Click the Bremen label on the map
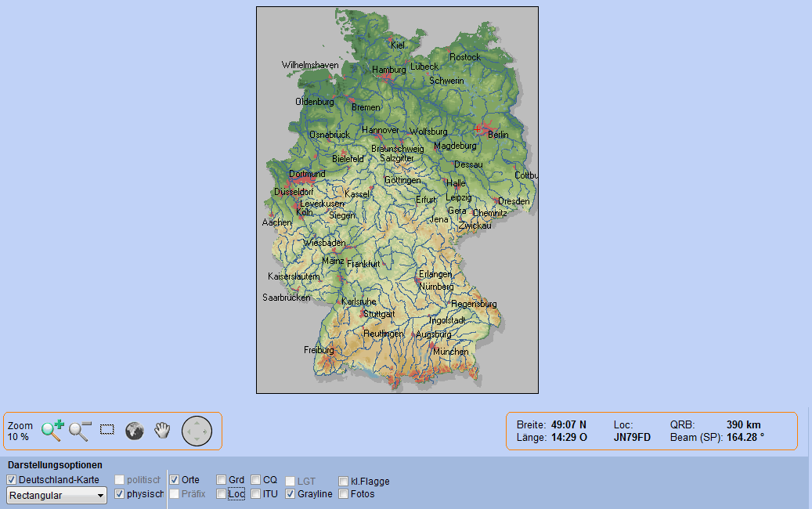Viewport: 812px width, 509px height. [x=366, y=107]
